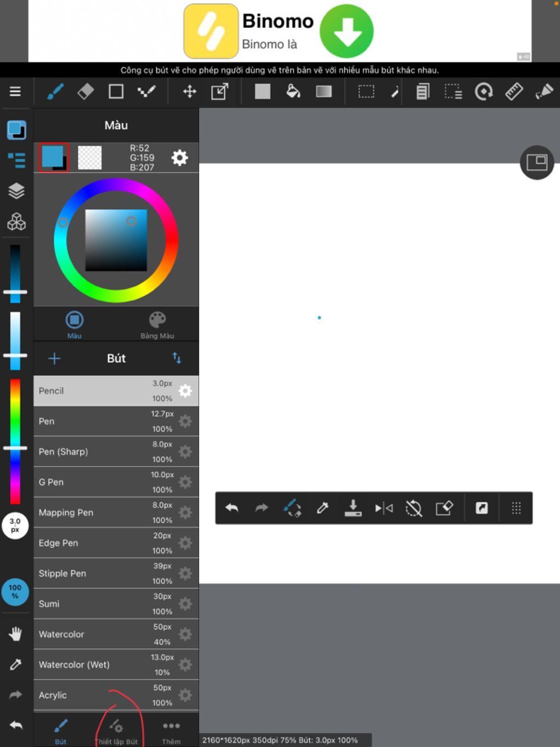Add a new brush with plus
The width and height of the screenshot is (560, 747).
pyautogui.click(x=54, y=358)
